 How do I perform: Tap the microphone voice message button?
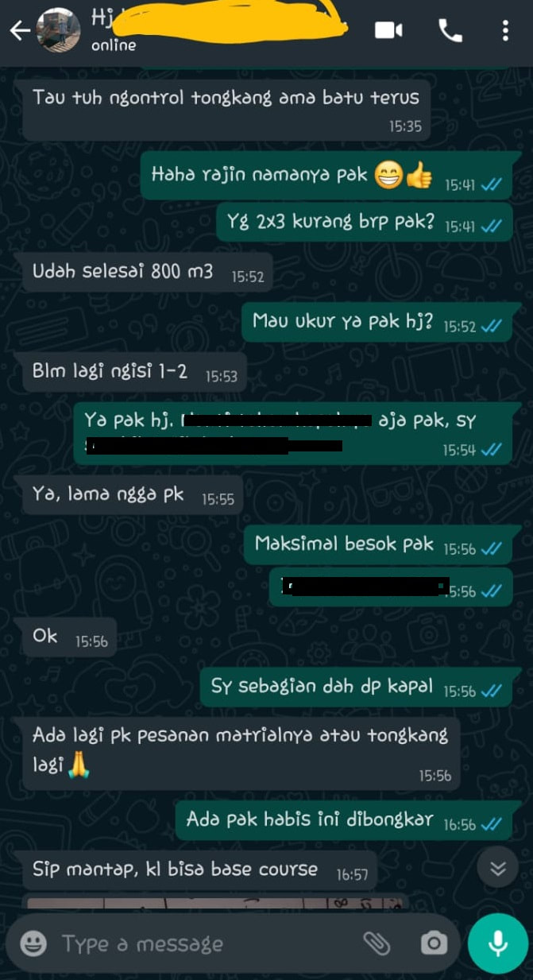pyautogui.click(x=497, y=943)
